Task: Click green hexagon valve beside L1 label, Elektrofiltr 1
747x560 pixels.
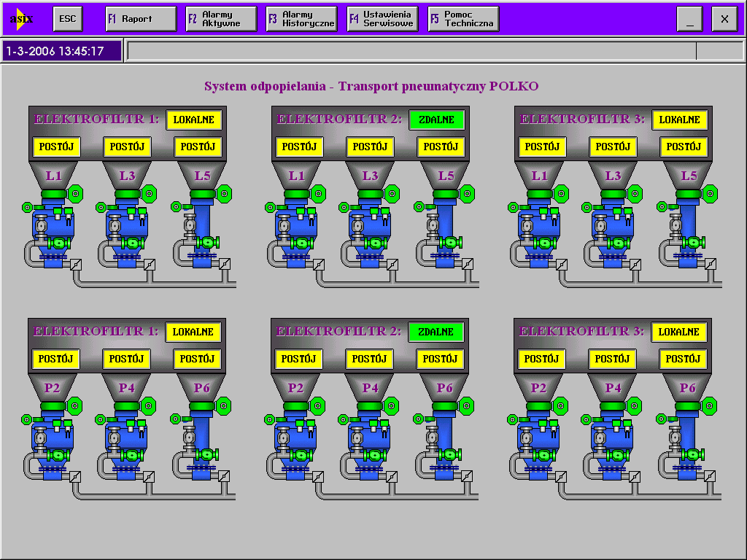Action: point(75,194)
